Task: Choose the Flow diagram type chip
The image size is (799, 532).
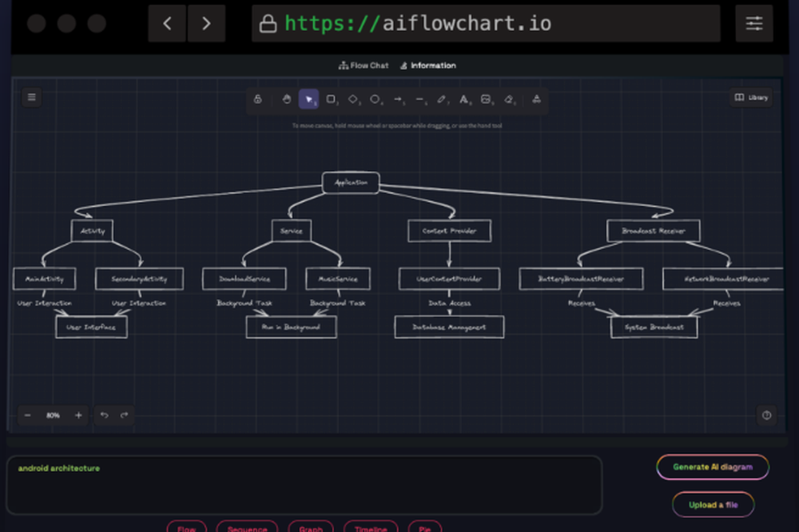Action: click(x=186, y=527)
